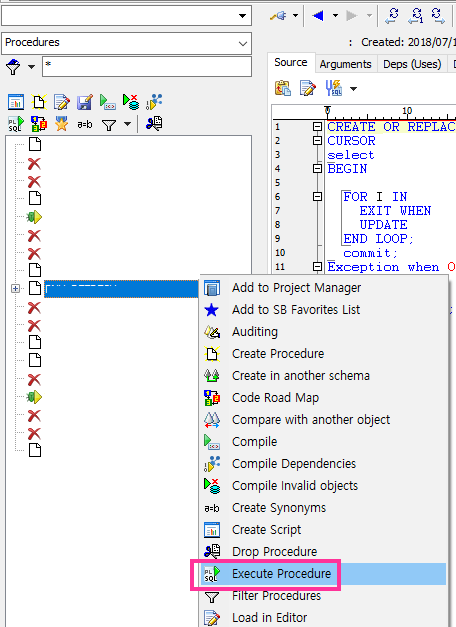Click the edit document pencil icon under Source tab
456x627 pixels.
[x=308, y=88]
